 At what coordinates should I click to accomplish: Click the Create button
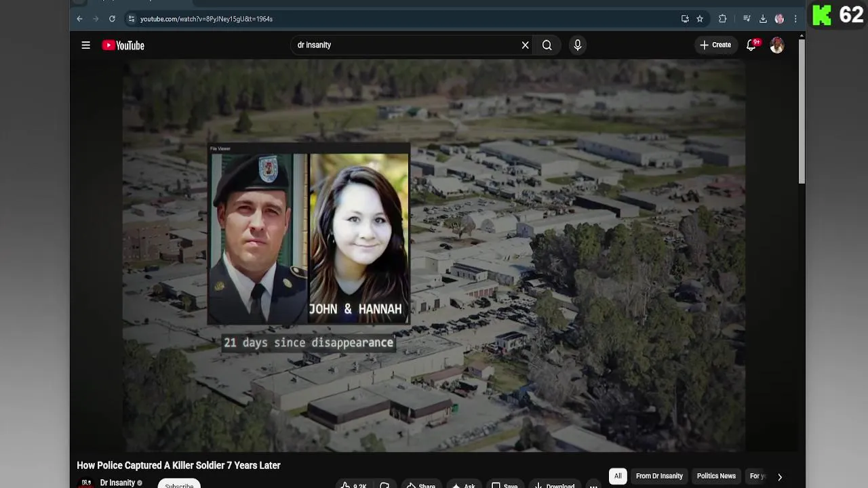715,45
